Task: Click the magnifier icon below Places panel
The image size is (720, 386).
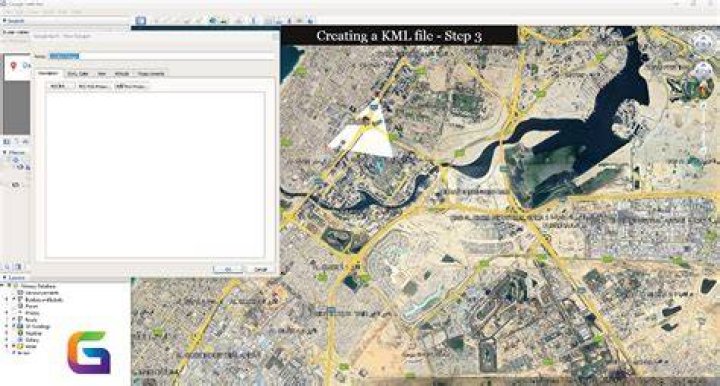Action: pyautogui.click(x=7, y=267)
